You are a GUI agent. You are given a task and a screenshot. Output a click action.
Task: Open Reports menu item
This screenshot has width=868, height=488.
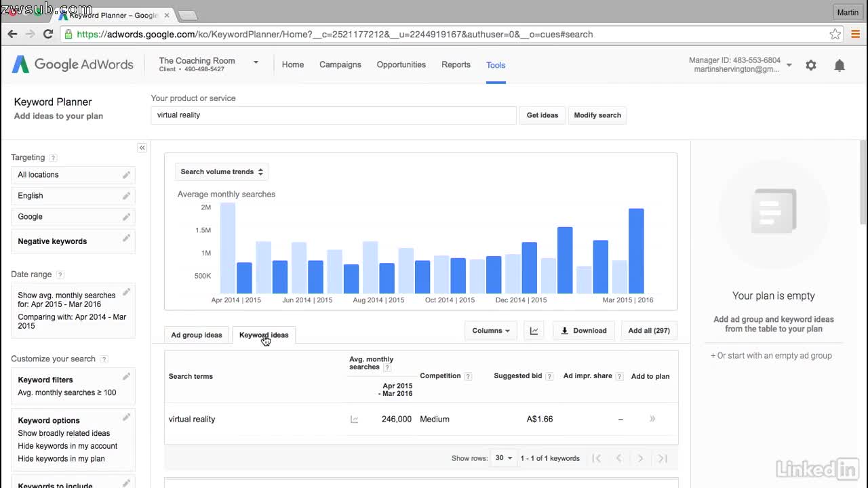point(456,64)
